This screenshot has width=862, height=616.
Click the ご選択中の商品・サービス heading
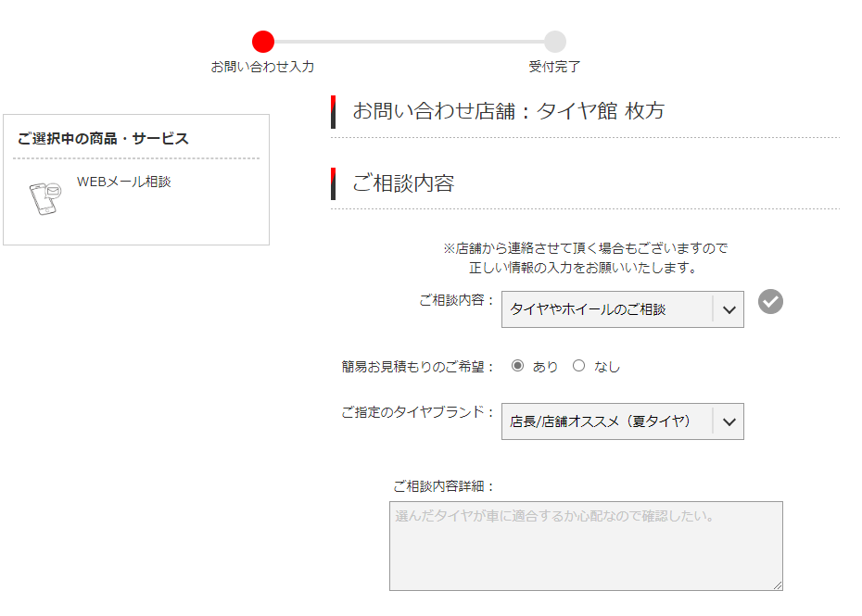pos(103,139)
